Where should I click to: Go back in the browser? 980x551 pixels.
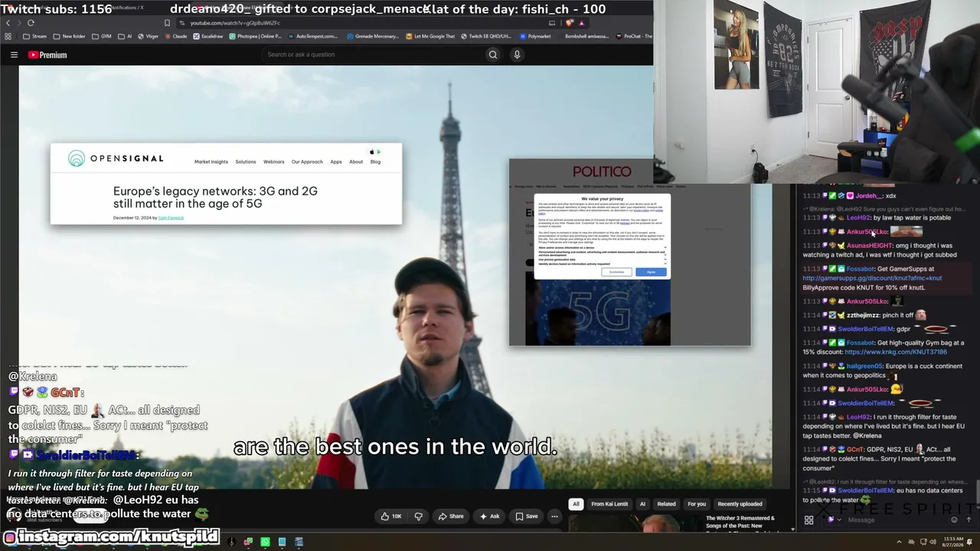[8, 23]
